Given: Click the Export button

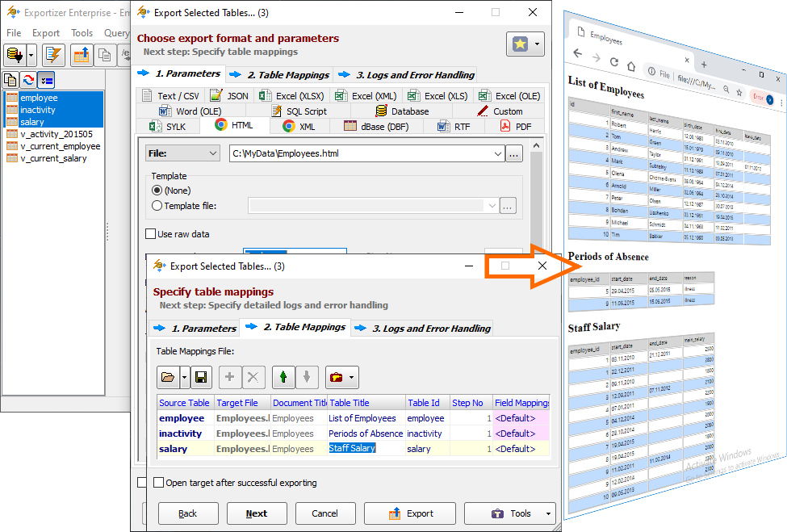Looking at the screenshot, I should (x=410, y=513).
